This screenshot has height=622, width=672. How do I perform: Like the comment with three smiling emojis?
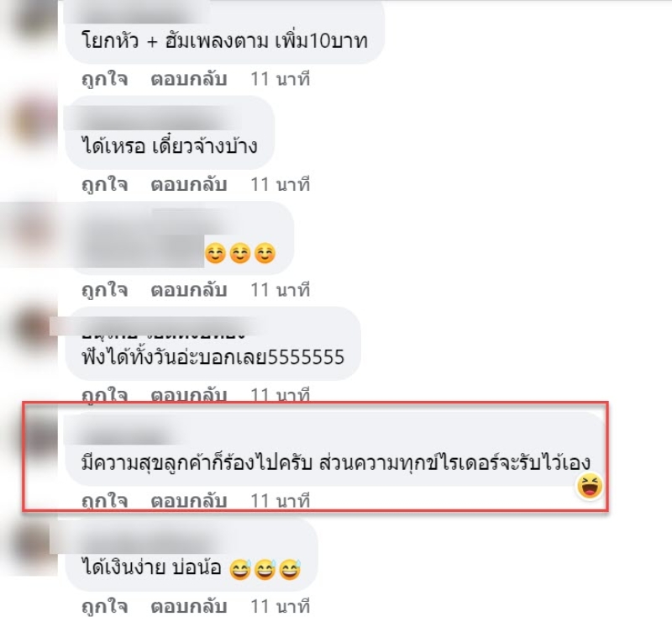point(104,290)
